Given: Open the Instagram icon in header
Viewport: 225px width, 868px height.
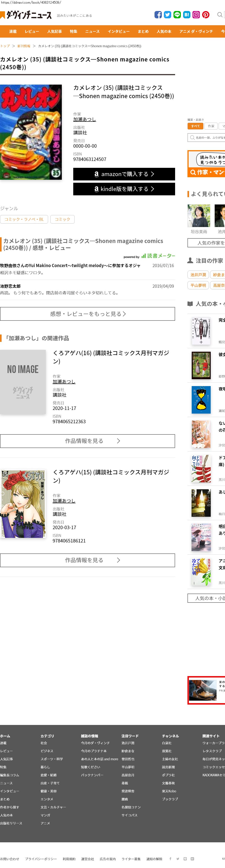Looking at the screenshot, I should 196,14.
